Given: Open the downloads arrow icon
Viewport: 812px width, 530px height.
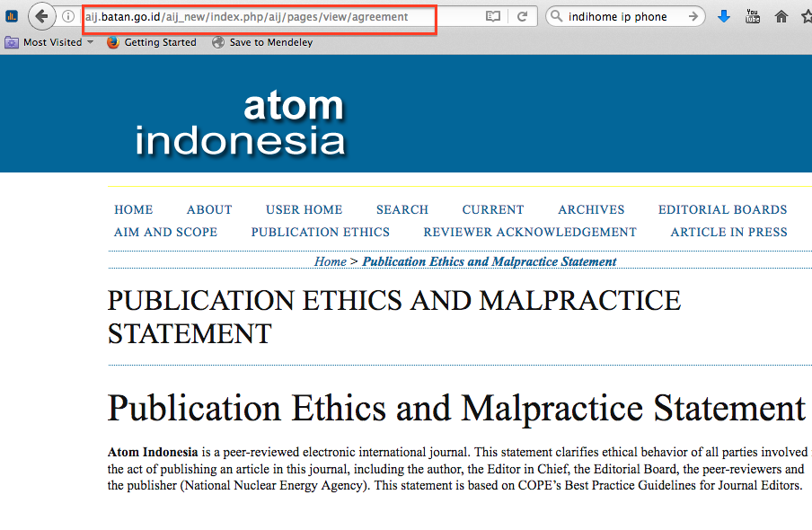Looking at the screenshot, I should pos(725,16).
